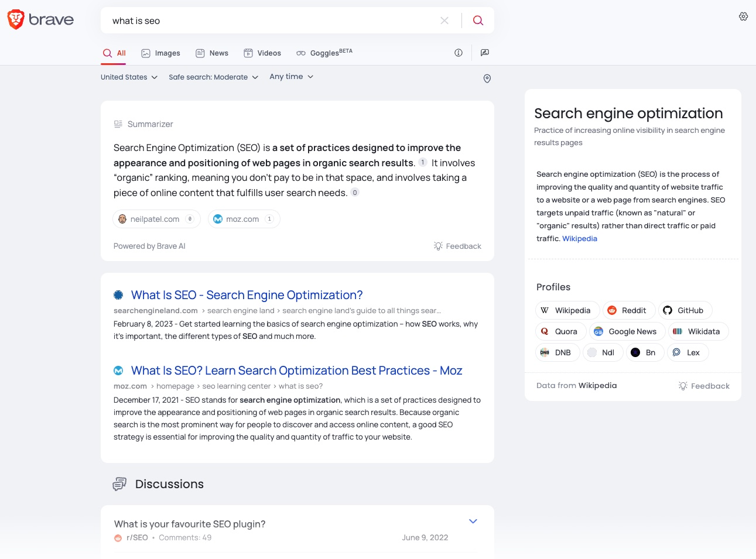Open the Safe search: Moderate dropdown
This screenshot has width=756, height=559.
pos(213,77)
